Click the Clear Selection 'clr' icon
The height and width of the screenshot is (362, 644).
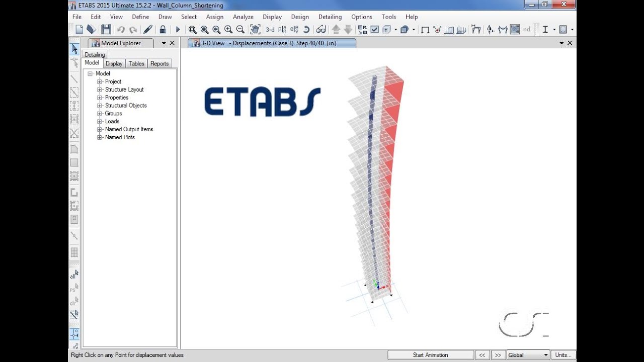pos(74,302)
